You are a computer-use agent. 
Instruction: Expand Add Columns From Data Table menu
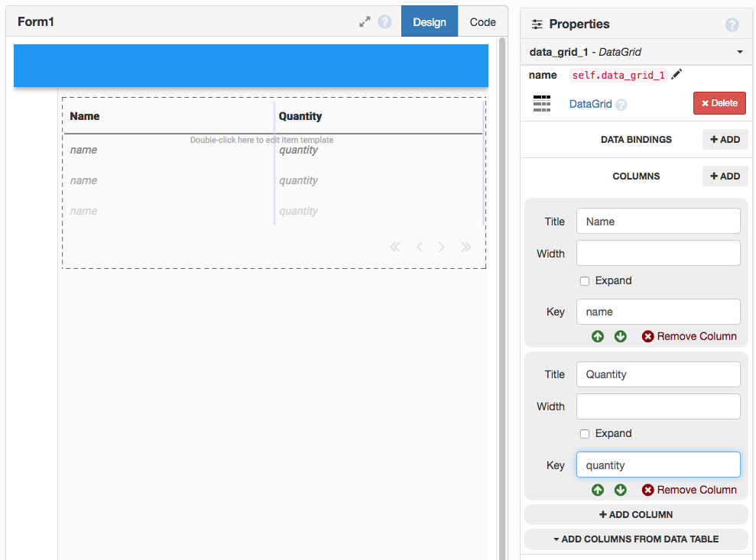pos(636,539)
